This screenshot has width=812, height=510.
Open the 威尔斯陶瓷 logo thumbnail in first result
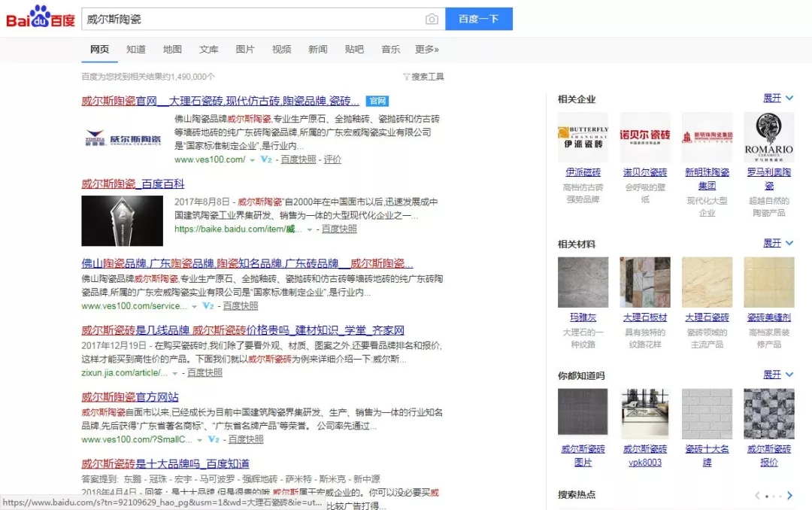coord(123,138)
